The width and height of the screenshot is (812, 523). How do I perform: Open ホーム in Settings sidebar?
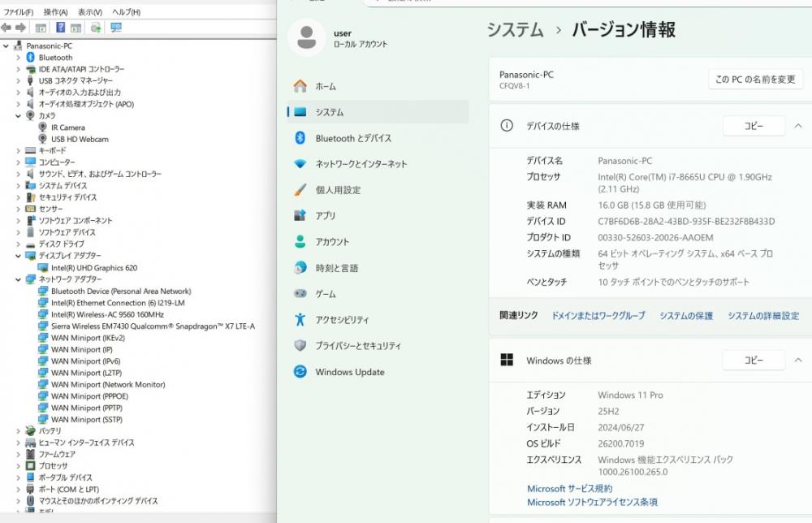[x=378, y=86]
